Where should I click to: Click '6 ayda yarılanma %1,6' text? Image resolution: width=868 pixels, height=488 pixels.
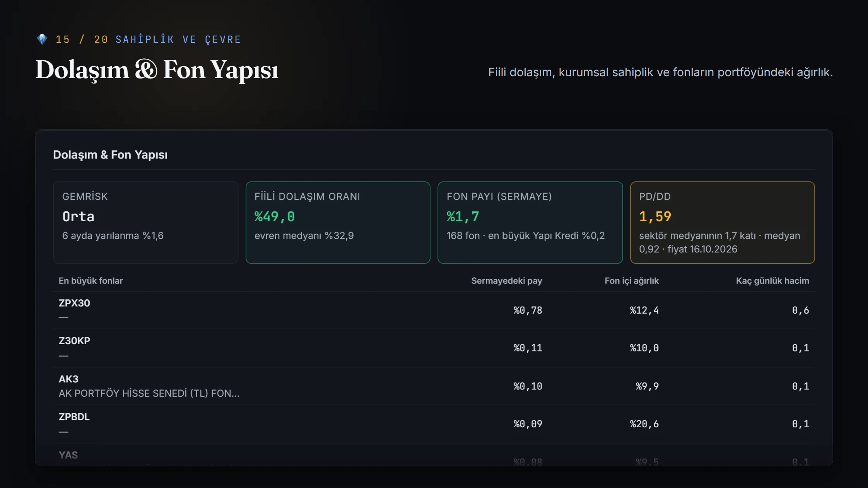(113, 235)
